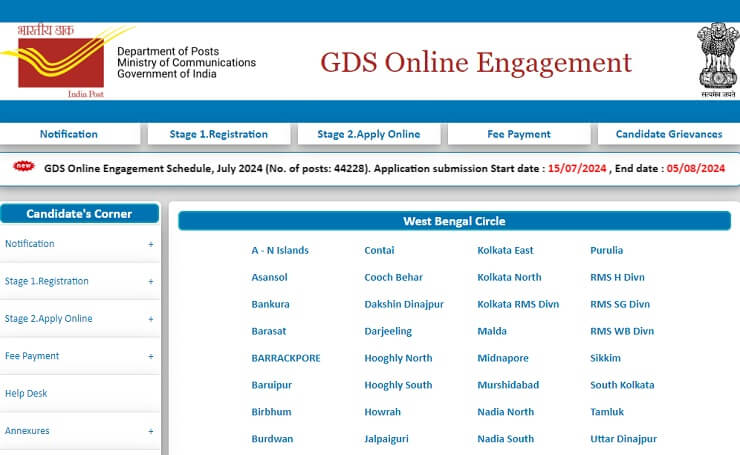Open the Burdwan division link
The image size is (740, 455).
[x=272, y=438]
